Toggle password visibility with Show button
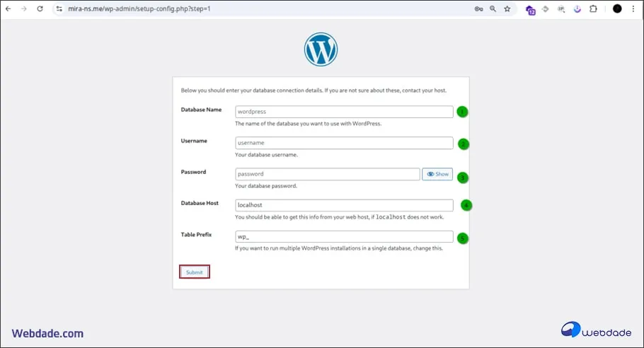Screen dimensions: 644x348 437,174
